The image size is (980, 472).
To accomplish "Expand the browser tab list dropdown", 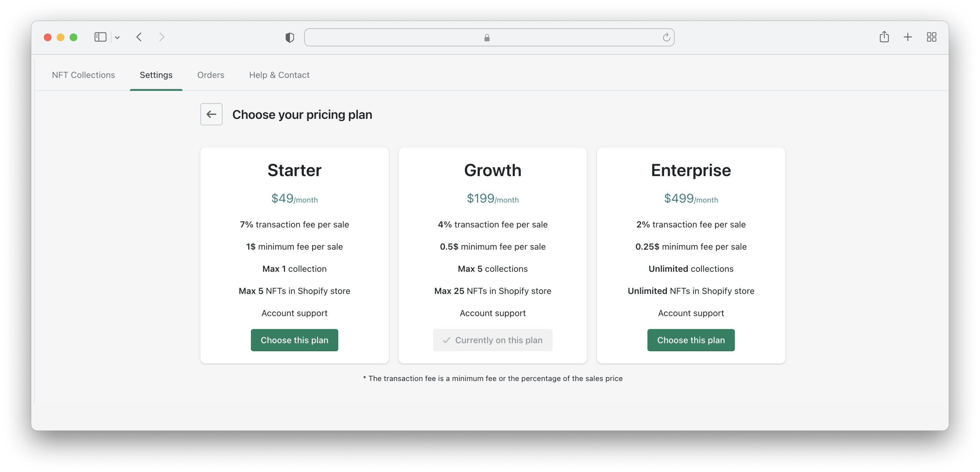I will [x=117, y=37].
